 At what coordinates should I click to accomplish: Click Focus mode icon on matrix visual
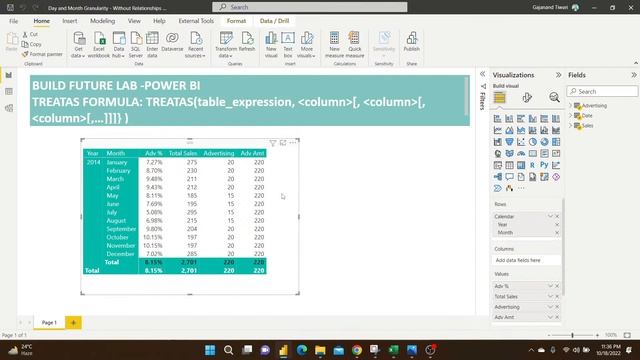[x=283, y=143]
